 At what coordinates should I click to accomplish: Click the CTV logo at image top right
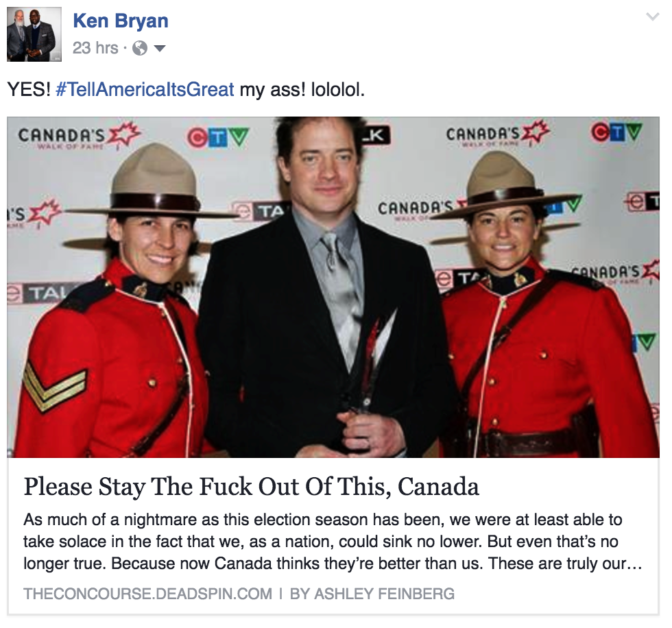617,132
